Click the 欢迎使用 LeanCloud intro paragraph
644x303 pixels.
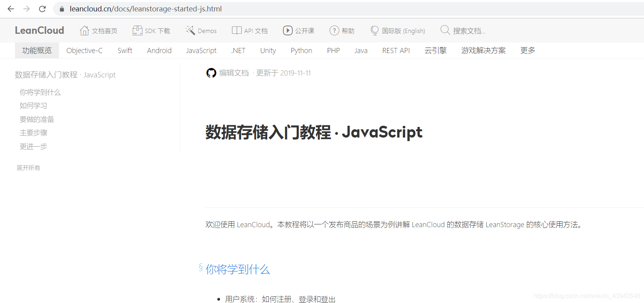point(394,224)
